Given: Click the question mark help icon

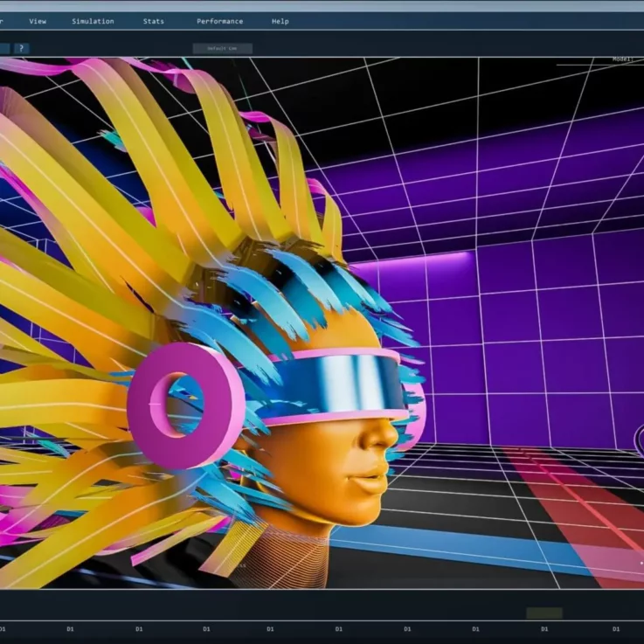Looking at the screenshot, I should pyautogui.click(x=21, y=49).
